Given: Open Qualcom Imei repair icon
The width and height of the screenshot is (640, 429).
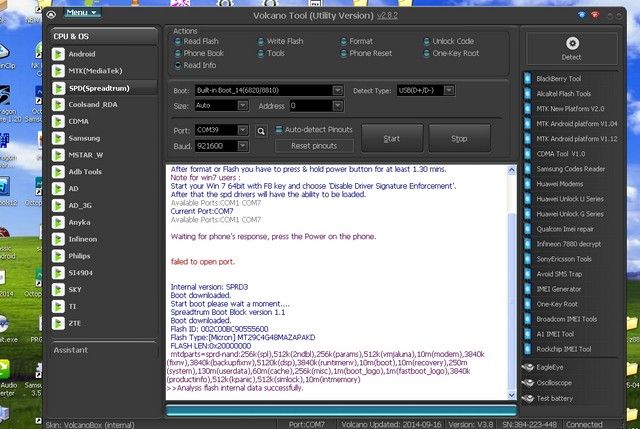Looking at the screenshot, I should [528, 229].
